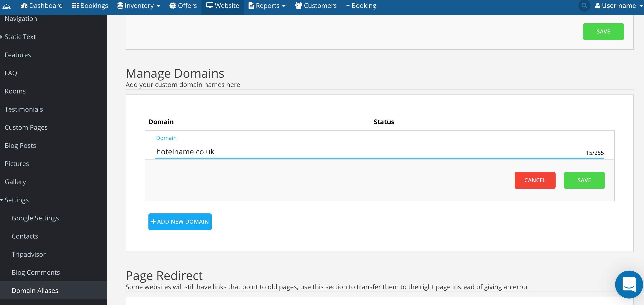Open Blog Posts in sidebar
The width and height of the screenshot is (644, 305).
(x=20, y=145)
